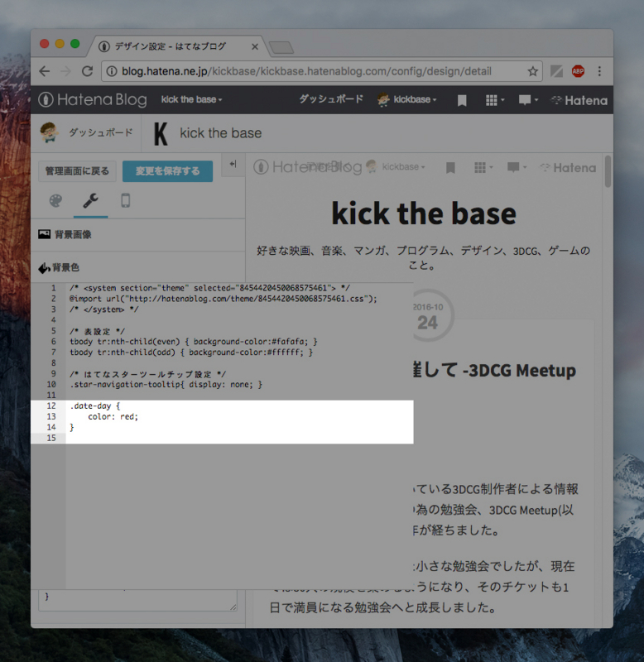This screenshot has height=662, width=644.
Task: Open the bookmark icon in the top Hatena header
Action: (x=462, y=100)
